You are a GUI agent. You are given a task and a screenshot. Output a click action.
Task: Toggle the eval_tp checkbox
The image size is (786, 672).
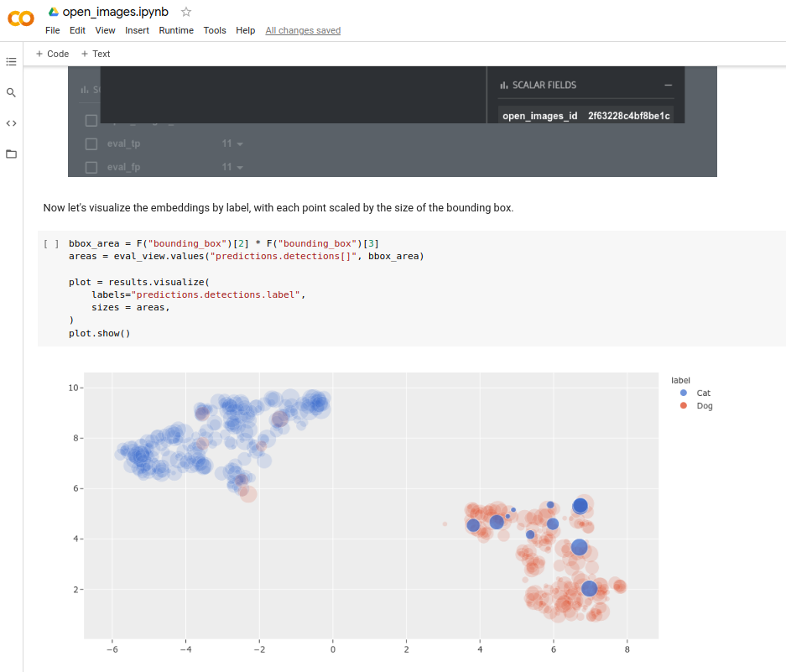(x=92, y=143)
